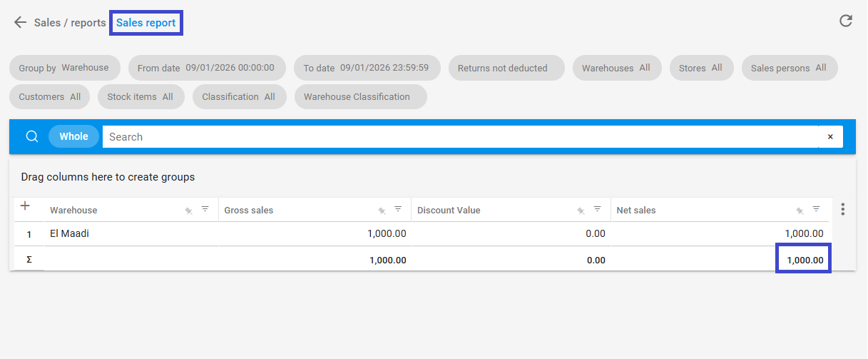This screenshot has width=868, height=359.
Task: Open the Sales persons All filter
Action: [x=790, y=68]
